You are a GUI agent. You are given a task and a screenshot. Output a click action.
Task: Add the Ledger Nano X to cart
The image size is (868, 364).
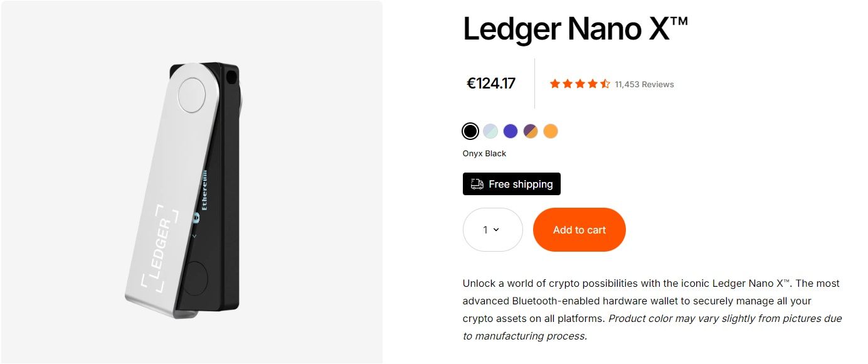coord(579,230)
